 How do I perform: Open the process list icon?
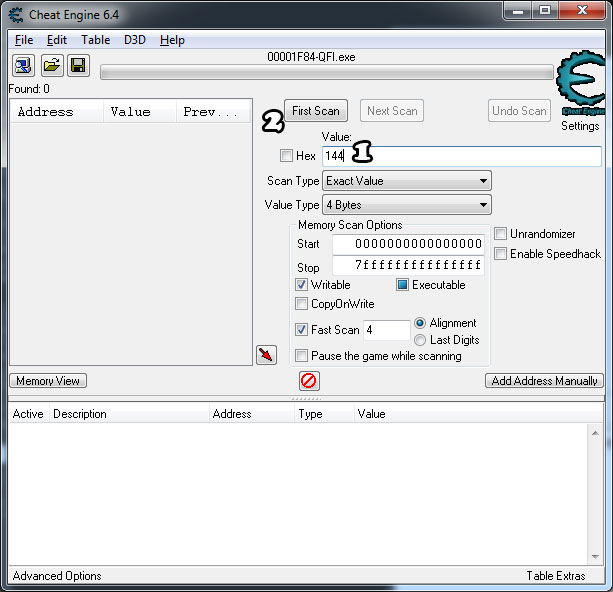[23, 65]
